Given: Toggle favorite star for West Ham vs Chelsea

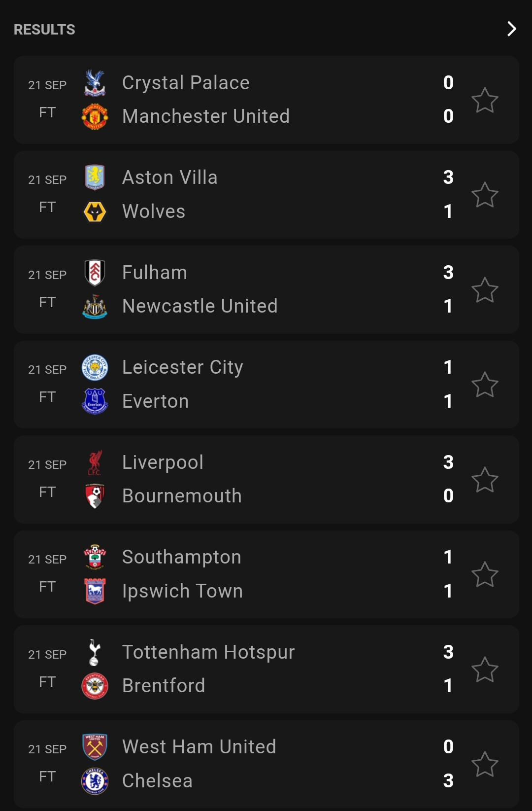Looking at the screenshot, I should click(x=485, y=764).
